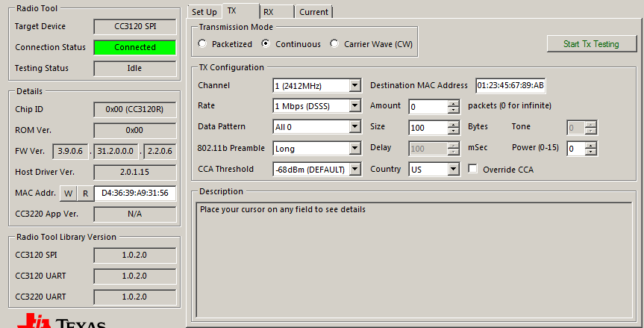Click the Description text area

pos(414,260)
